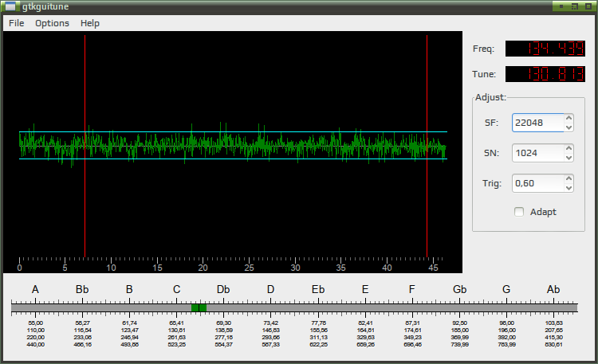Screen dimensions: 598x364
Task: Click the F note label on scale
Action: (412, 290)
